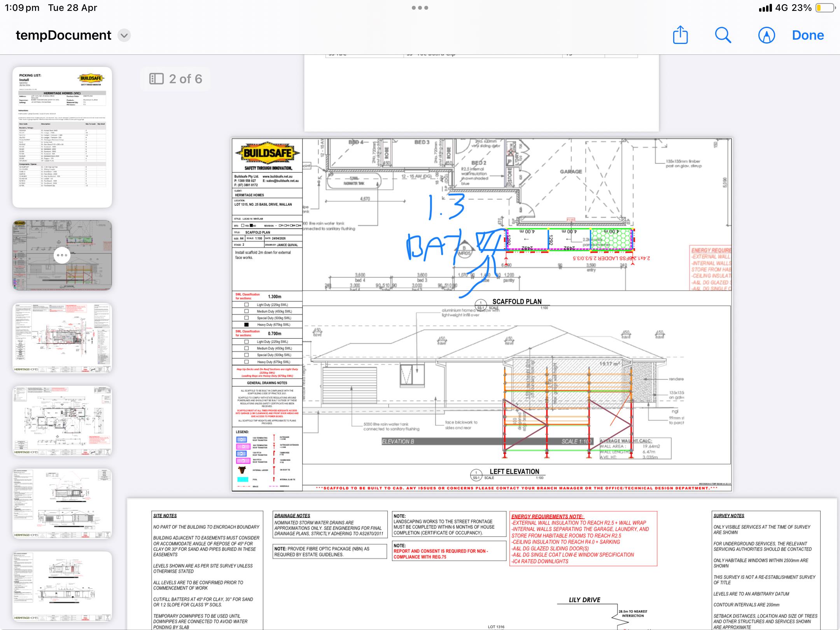840x630 pixels.
Task: Tap the 'SCAFFOLD PLAN' drawing title
Action: pyautogui.click(x=517, y=301)
